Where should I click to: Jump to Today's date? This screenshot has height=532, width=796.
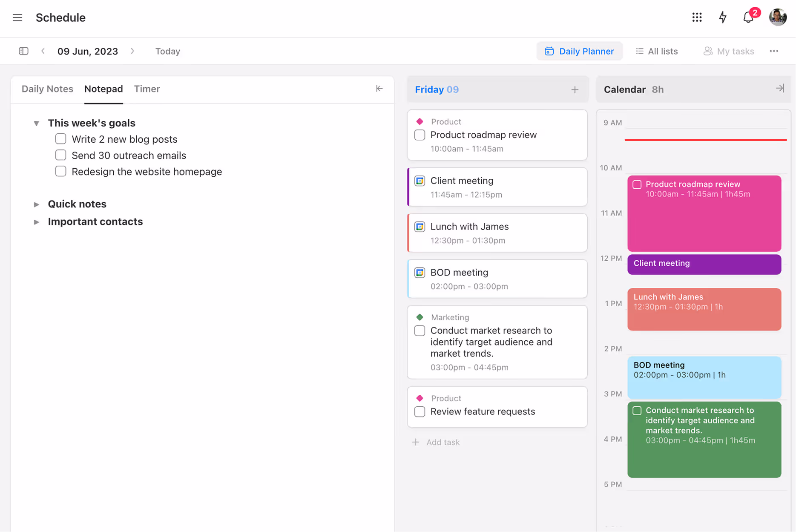point(167,51)
